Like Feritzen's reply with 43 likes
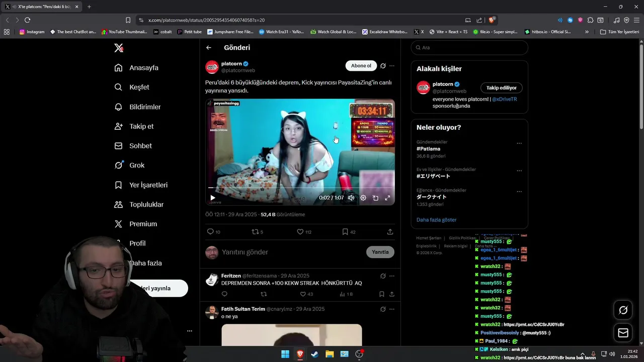This screenshot has height=362, width=644. [306, 294]
